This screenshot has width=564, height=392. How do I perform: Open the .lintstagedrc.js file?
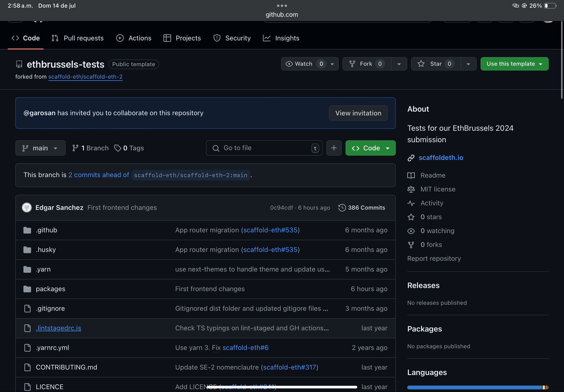59,328
